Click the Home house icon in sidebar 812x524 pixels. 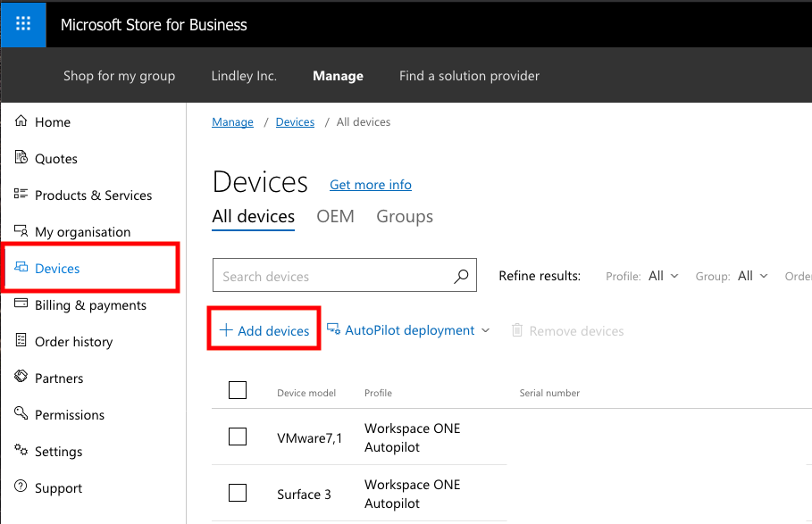click(x=21, y=121)
